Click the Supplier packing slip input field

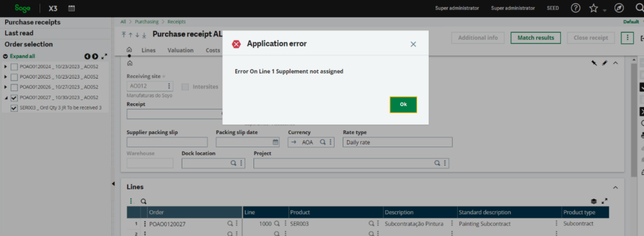(x=167, y=142)
